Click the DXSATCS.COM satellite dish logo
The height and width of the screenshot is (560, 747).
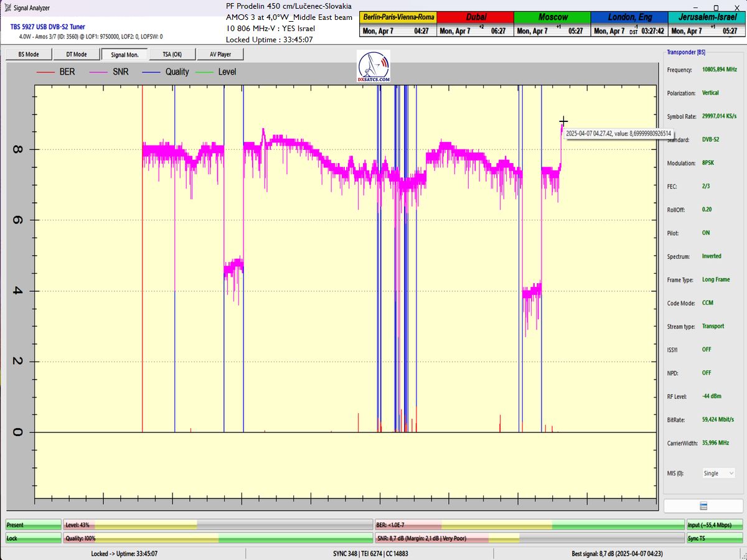click(374, 67)
